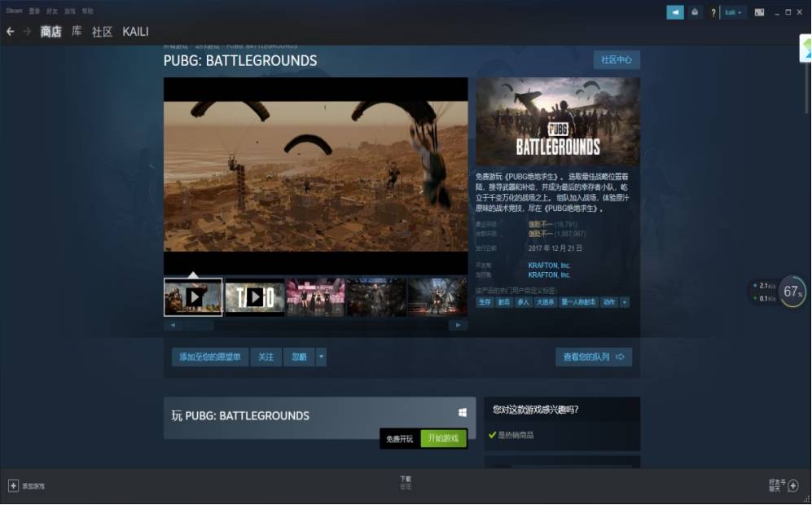Select the 射击 tag

(504, 302)
